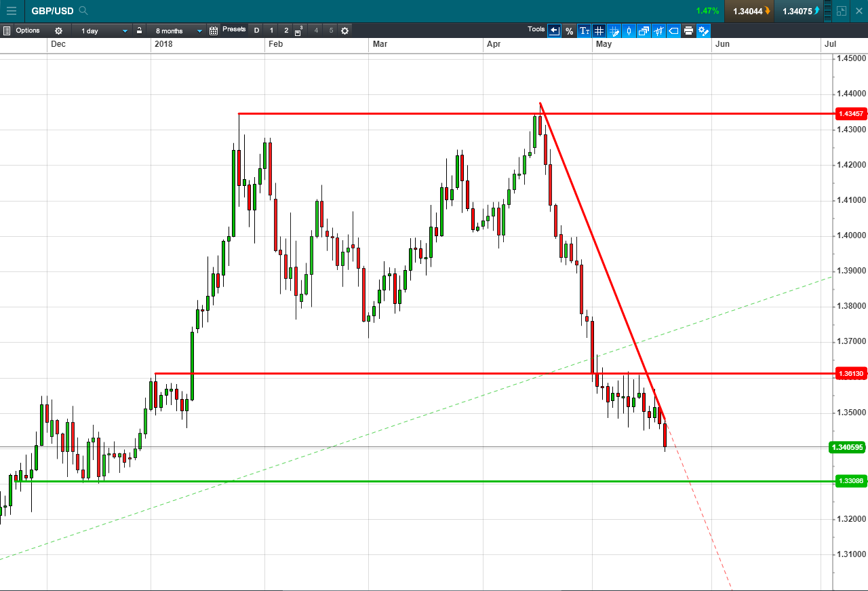The image size is (868, 591).
Task: Toggle the padlock lock icon
Action: pyautogui.click(x=140, y=31)
